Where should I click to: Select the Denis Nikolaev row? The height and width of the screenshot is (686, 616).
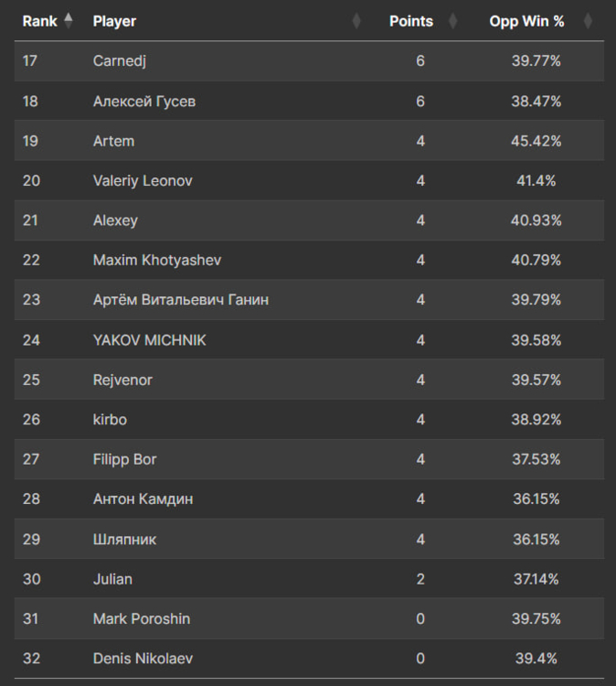click(x=143, y=659)
